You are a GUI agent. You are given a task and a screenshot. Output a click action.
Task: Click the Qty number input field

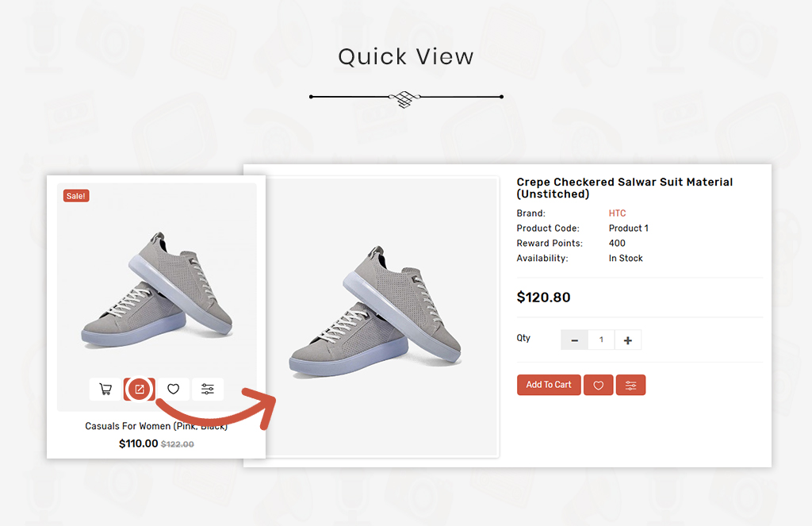point(601,340)
